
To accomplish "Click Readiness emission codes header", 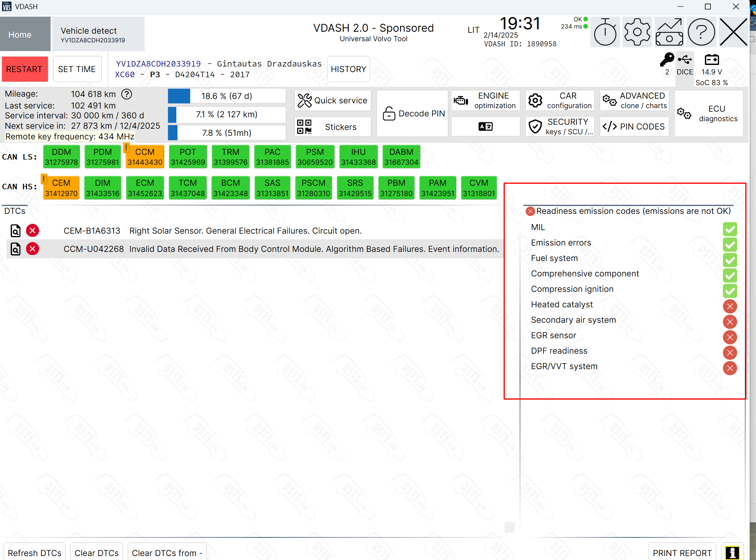I will click(633, 211).
